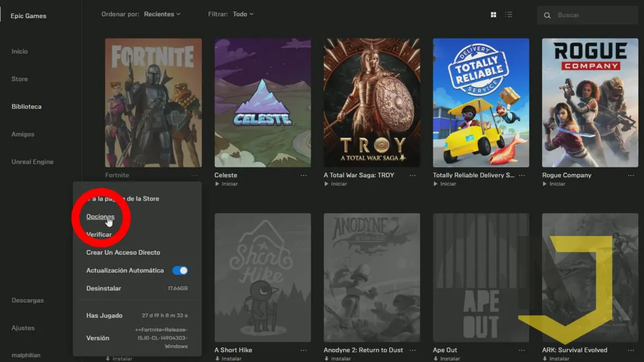Click Iniciar under Rogue Company
The image size is (644, 362).
pyautogui.click(x=557, y=184)
